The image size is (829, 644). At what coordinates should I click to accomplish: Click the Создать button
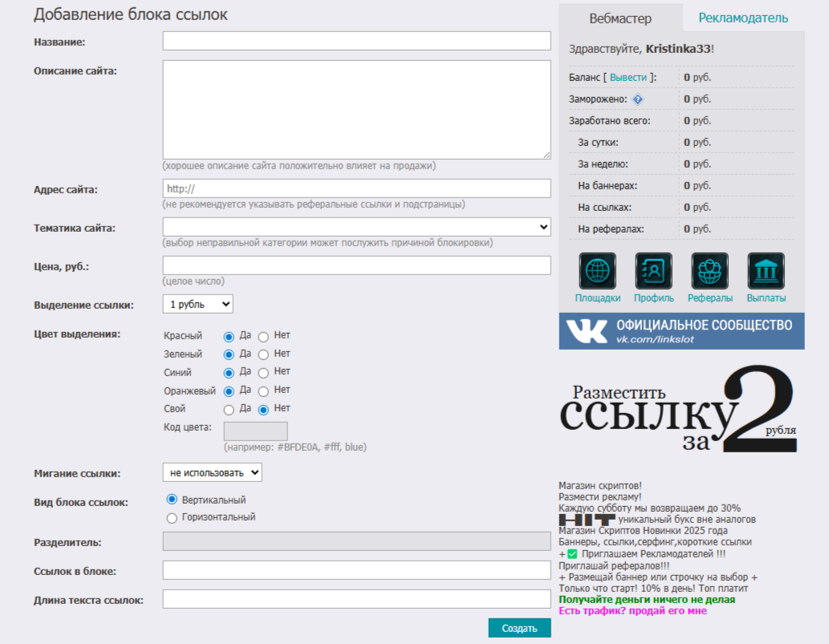click(x=519, y=628)
